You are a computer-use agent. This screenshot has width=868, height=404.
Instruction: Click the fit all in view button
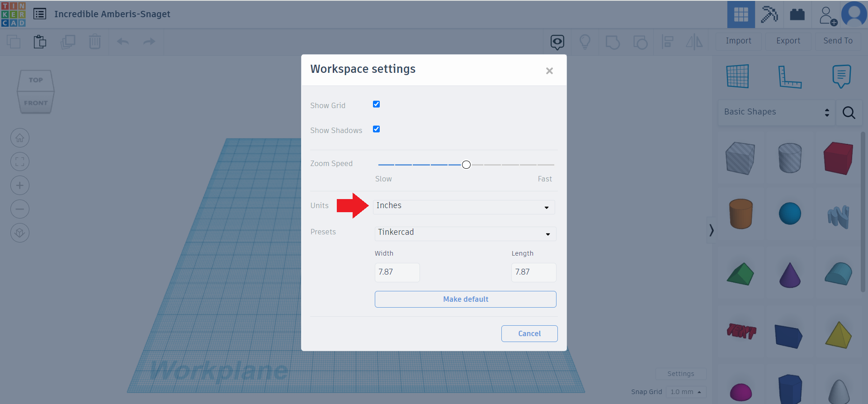click(x=20, y=162)
